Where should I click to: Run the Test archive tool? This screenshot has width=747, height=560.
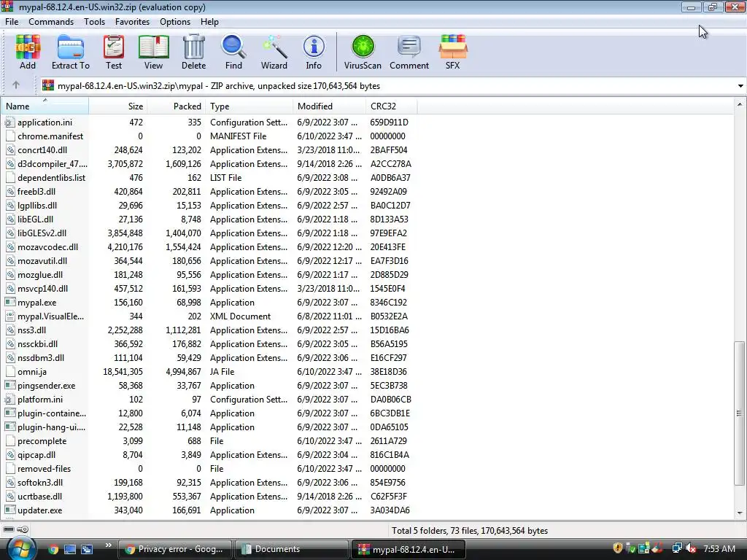point(113,52)
